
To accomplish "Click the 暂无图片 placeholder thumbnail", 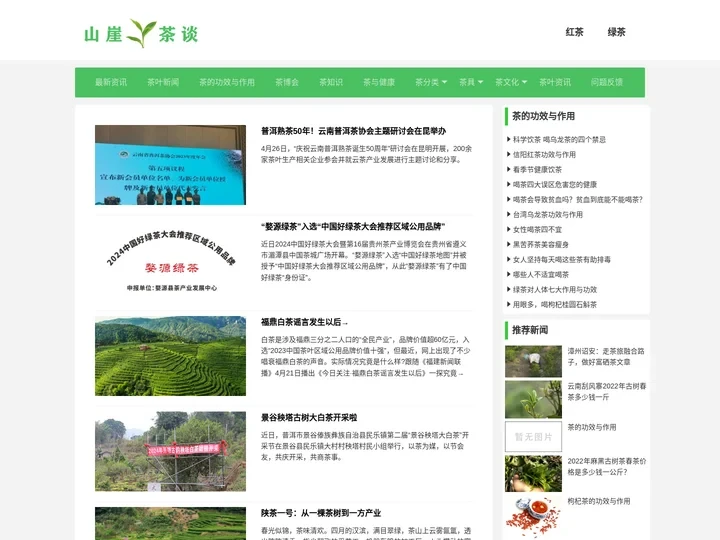I will pos(533,437).
